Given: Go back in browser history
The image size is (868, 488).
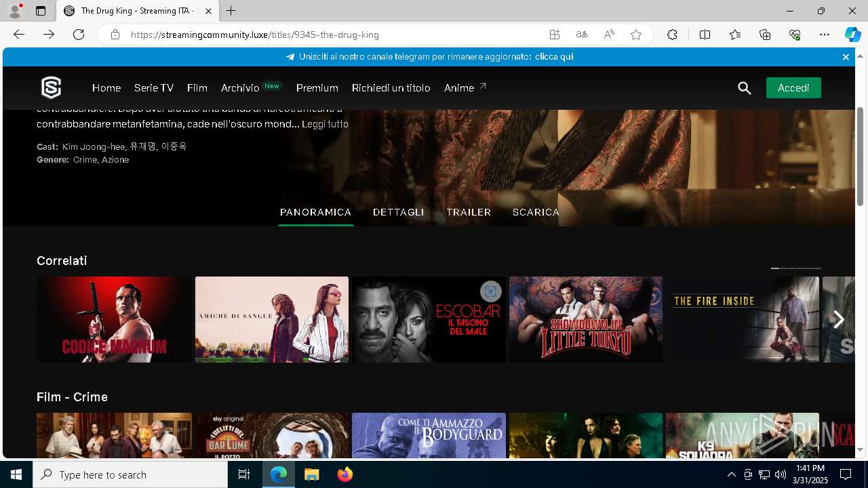Looking at the screenshot, I should pyautogui.click(x=19, y=35).
